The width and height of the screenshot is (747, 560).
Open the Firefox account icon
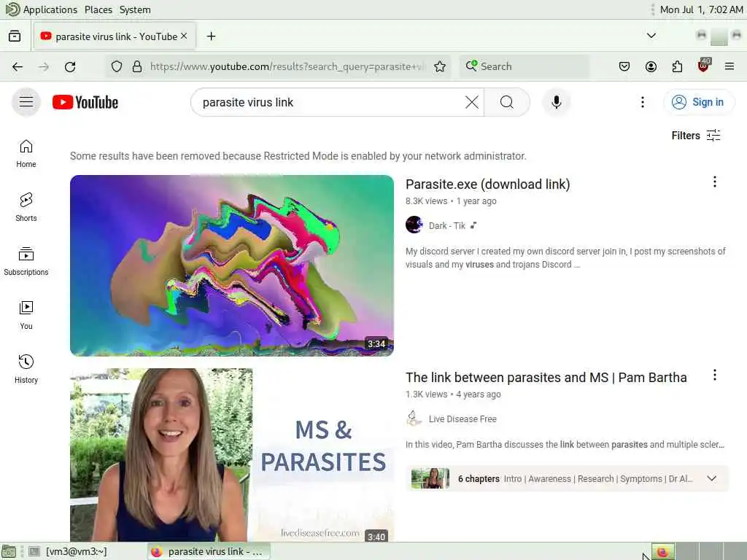(x=651, y=66)
